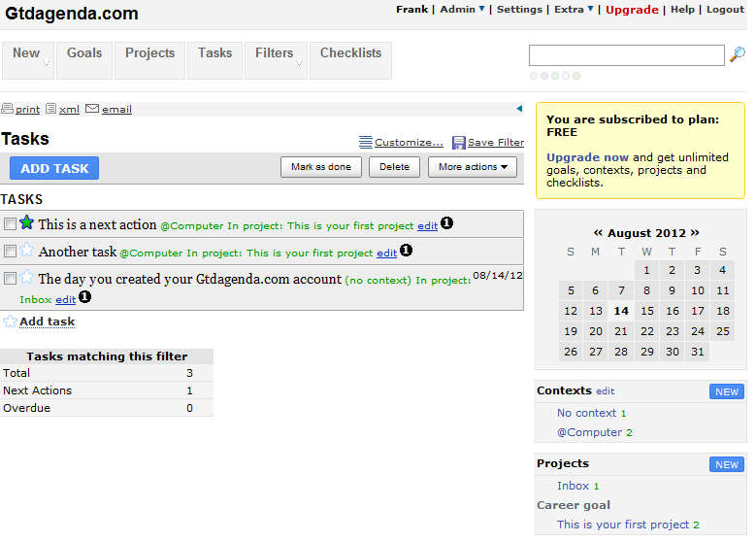Check the 'The day you created' task checkbox

pyautogui.click(x=10, y=278)
